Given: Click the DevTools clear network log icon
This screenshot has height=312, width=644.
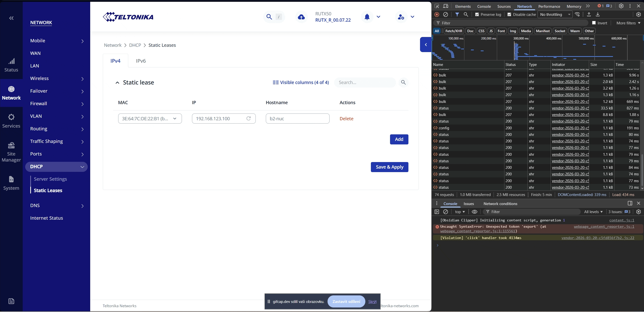Looking at the screenshot, I should click(x=445, y=15).
